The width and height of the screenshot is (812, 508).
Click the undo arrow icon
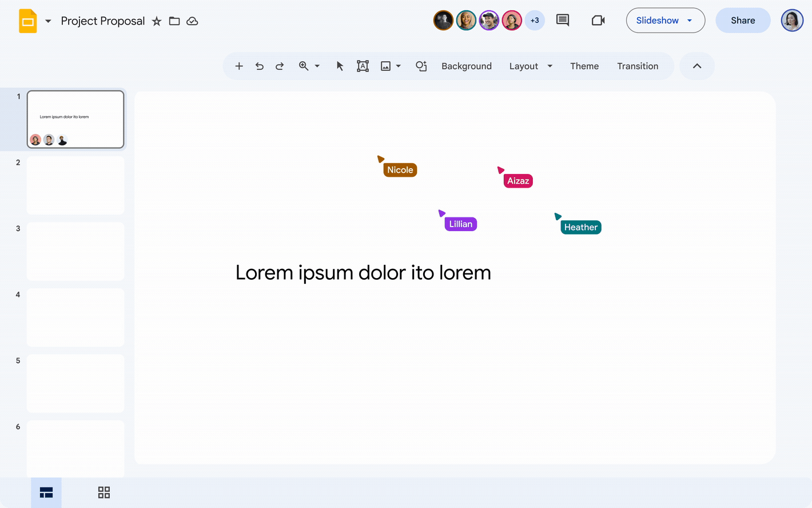coord(260,66)
